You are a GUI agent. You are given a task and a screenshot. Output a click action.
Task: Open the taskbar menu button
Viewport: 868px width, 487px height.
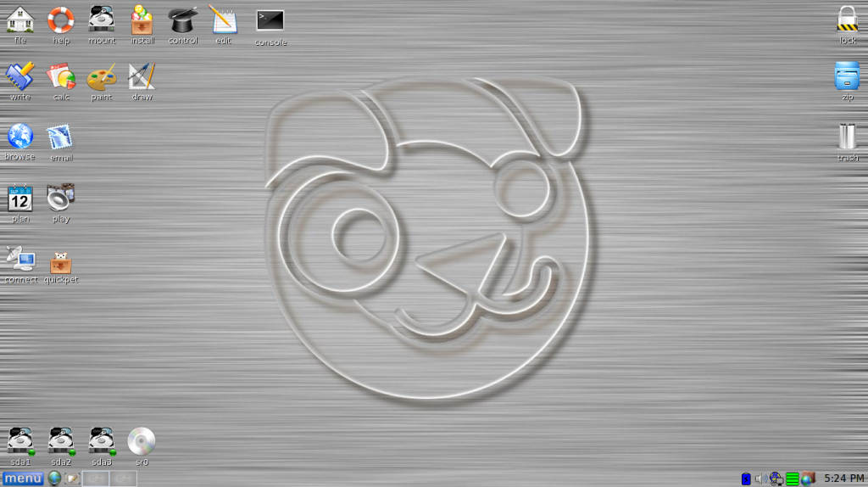tap(23, 479)
